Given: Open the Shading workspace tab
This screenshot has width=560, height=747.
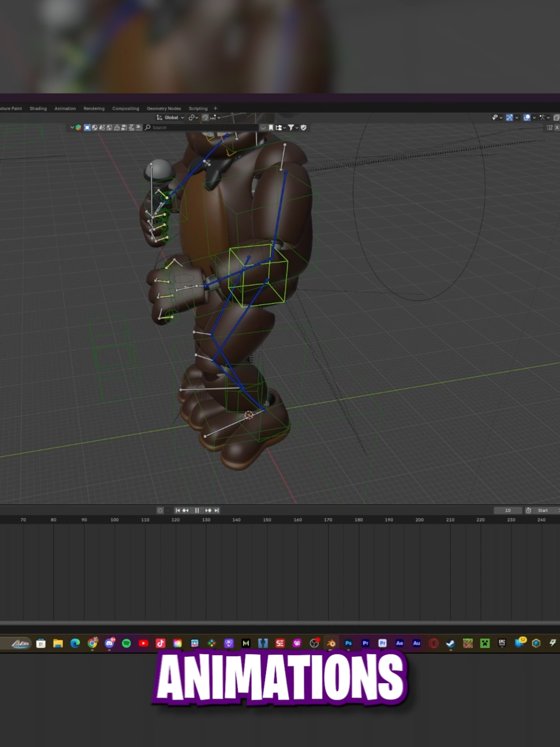Looking at the screenshot, I should coord(38,108).
